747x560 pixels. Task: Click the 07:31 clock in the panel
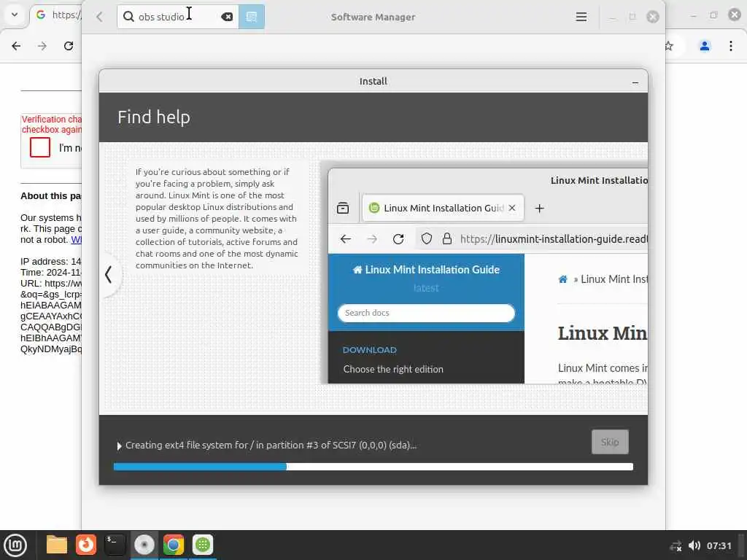click(x=719, y=545)
